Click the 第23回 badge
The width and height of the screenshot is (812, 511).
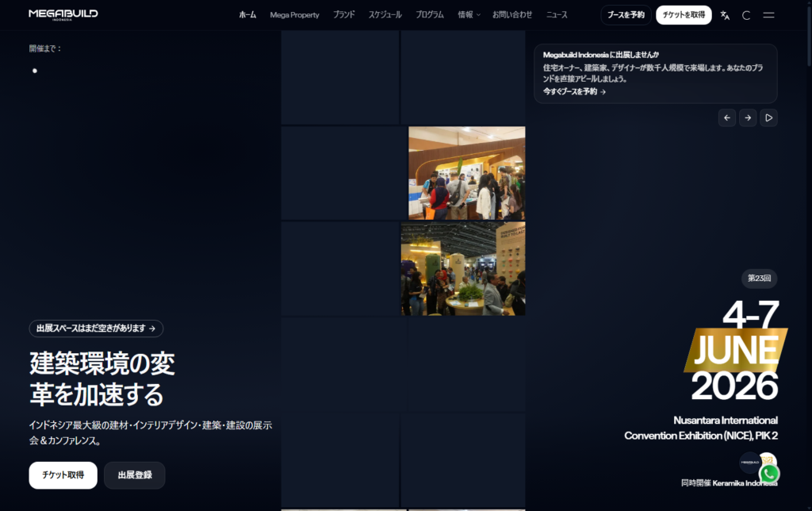[x=757, y=279]
